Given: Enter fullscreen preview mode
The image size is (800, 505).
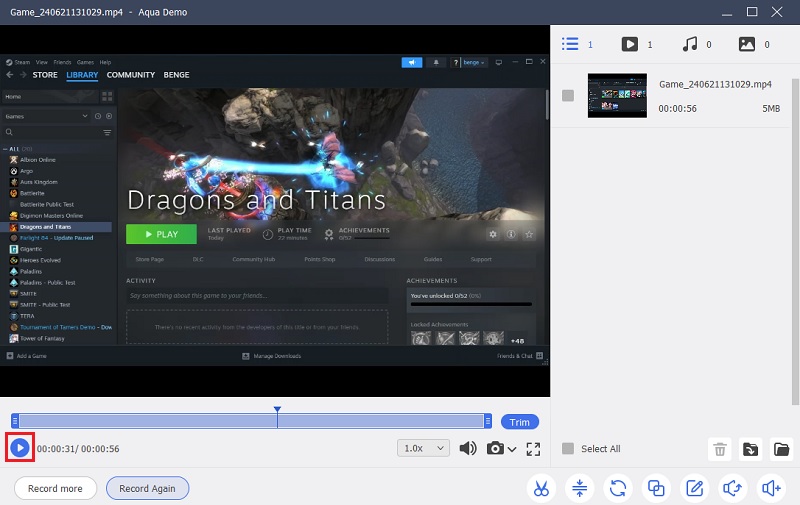Looking at the screenshot, I should click(x=533, y=449).
